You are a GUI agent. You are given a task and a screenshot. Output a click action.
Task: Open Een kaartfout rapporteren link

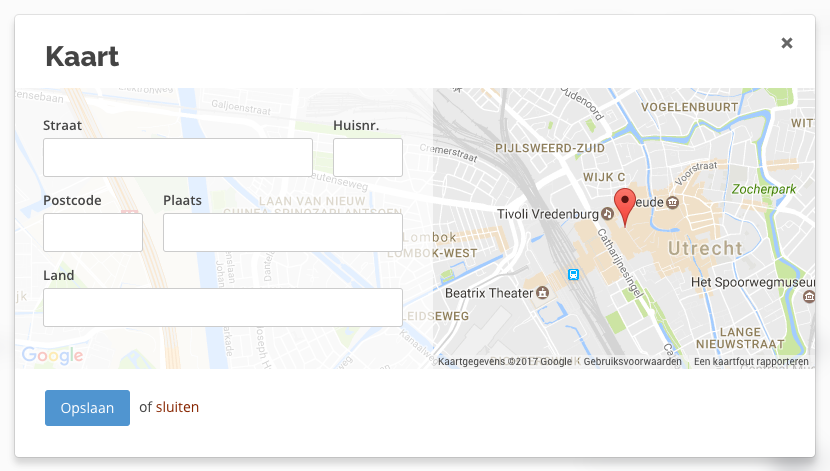tap(751, 361)
